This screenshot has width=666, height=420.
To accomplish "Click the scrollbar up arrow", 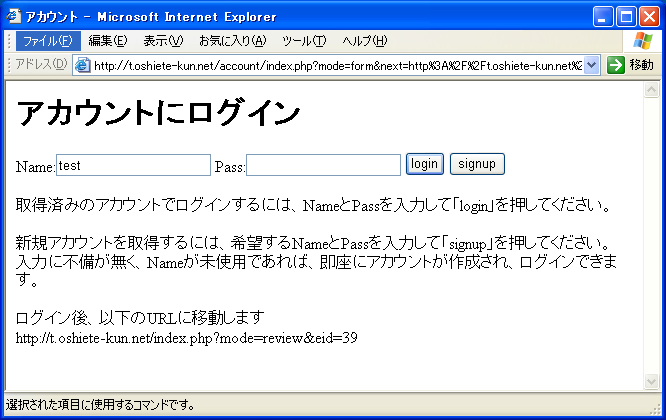I will coord(651,90).
